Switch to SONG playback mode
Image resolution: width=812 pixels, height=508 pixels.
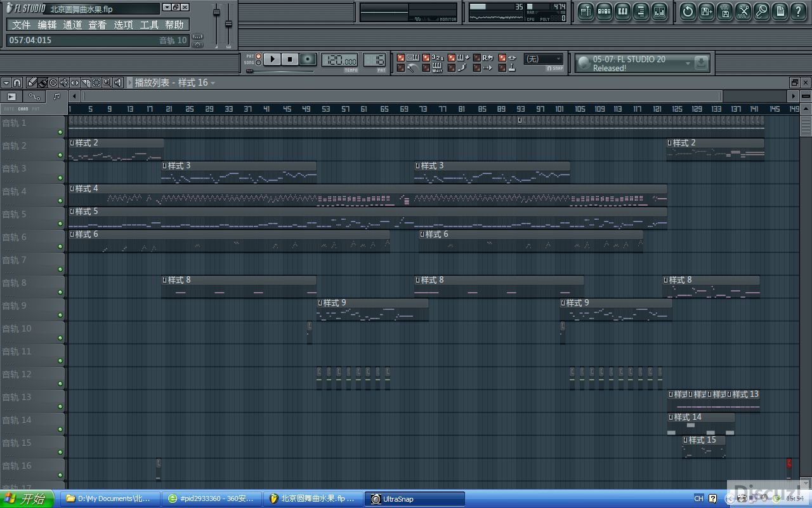[258, 63]
